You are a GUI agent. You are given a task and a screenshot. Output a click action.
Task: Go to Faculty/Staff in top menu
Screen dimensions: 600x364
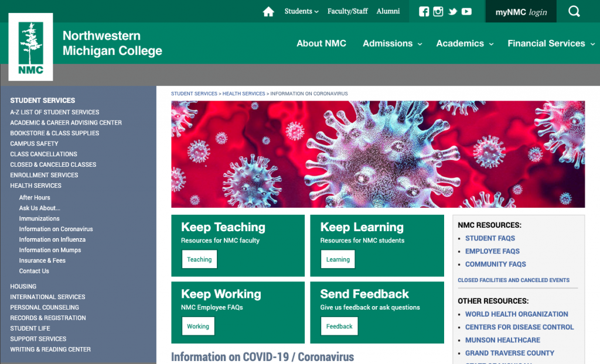[x=347, y=12]
